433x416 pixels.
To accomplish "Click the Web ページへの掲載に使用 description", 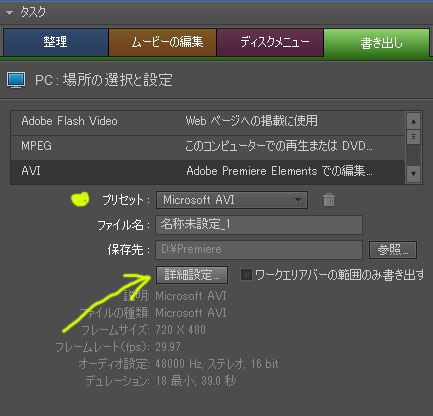I will [251, 121].
